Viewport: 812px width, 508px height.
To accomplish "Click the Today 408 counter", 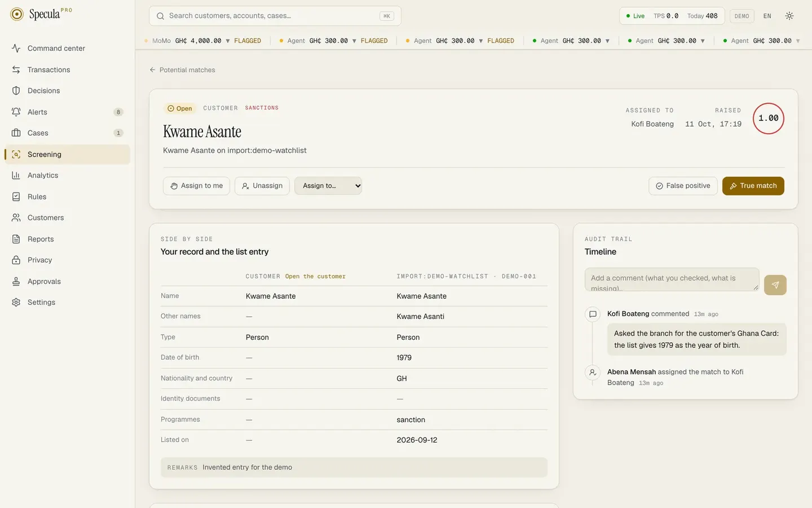I will click(x=703, y=16).
